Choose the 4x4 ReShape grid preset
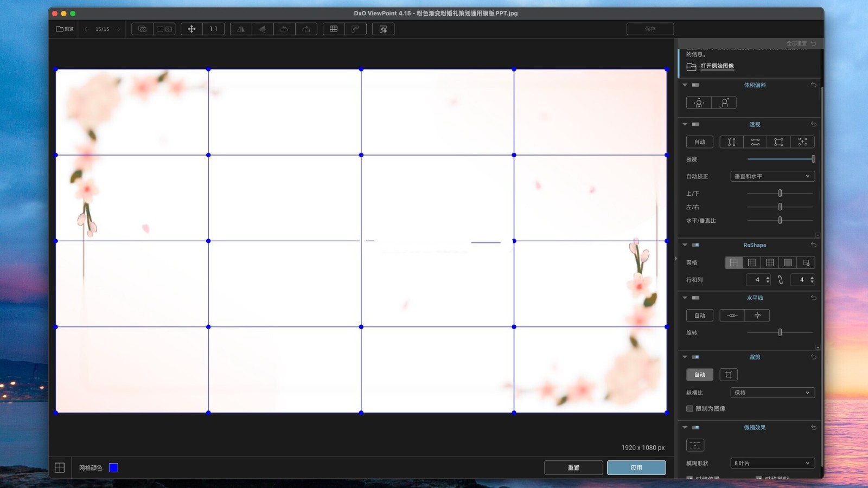Viewport: 868px width, 488px height. 769,262
